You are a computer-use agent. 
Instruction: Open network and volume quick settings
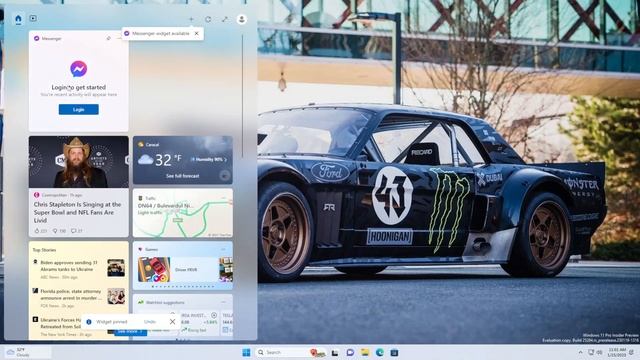tap(595, 353)
